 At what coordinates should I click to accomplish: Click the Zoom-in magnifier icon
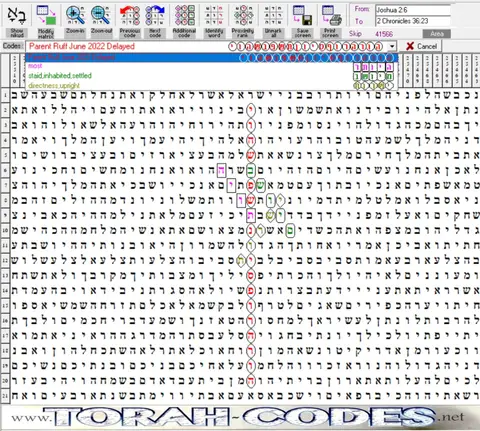(x=75, y=15)
